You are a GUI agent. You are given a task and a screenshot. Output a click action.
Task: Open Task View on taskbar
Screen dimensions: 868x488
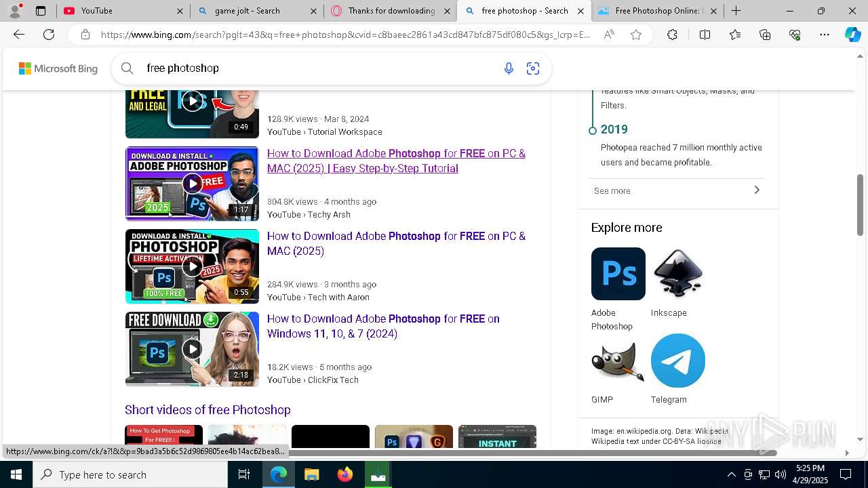pyautogui.click(x=244, y=474)
